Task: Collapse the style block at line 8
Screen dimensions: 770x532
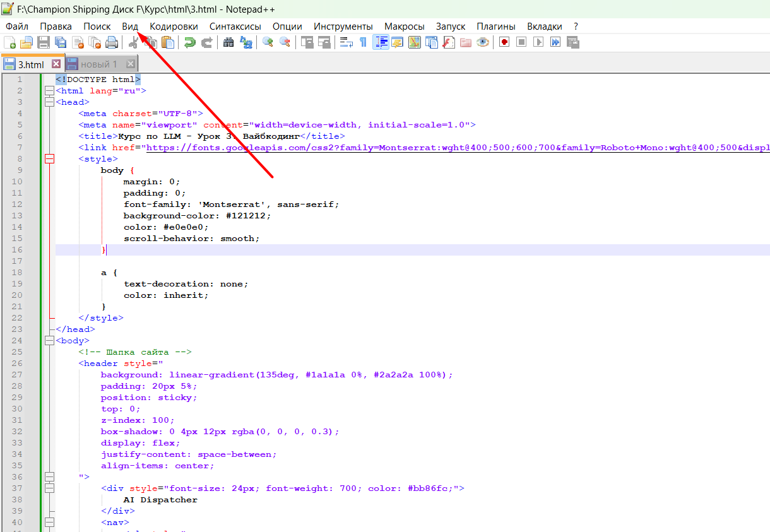Action: [x=50, y=159]
